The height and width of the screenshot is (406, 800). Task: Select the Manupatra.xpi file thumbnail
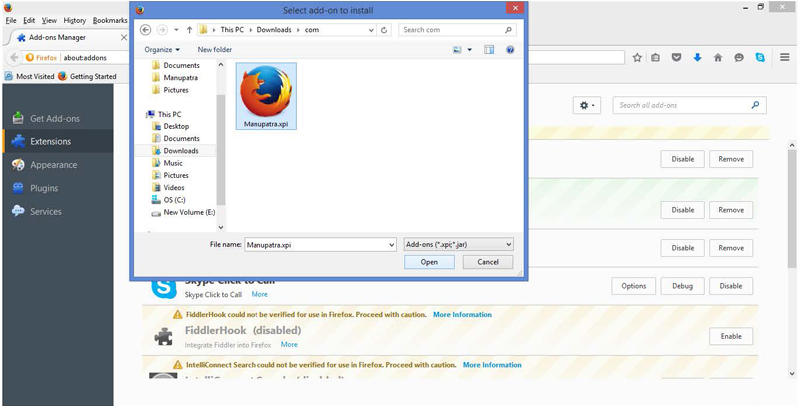266,96
